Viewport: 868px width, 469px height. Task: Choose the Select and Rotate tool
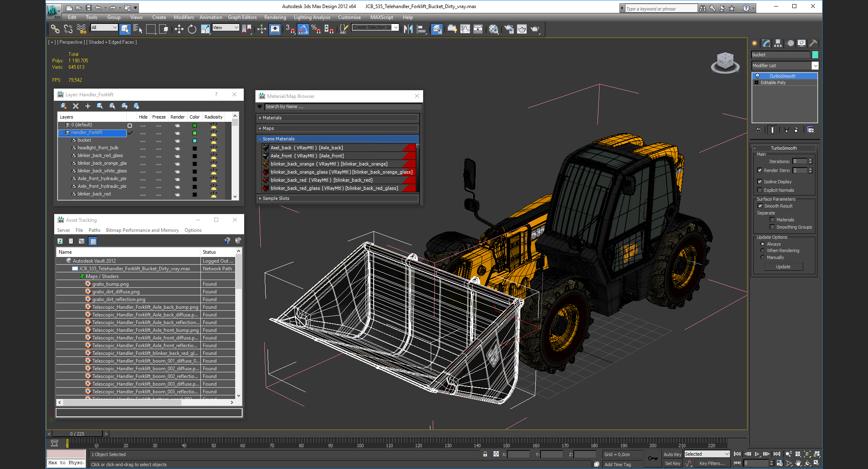coord(192,29)
